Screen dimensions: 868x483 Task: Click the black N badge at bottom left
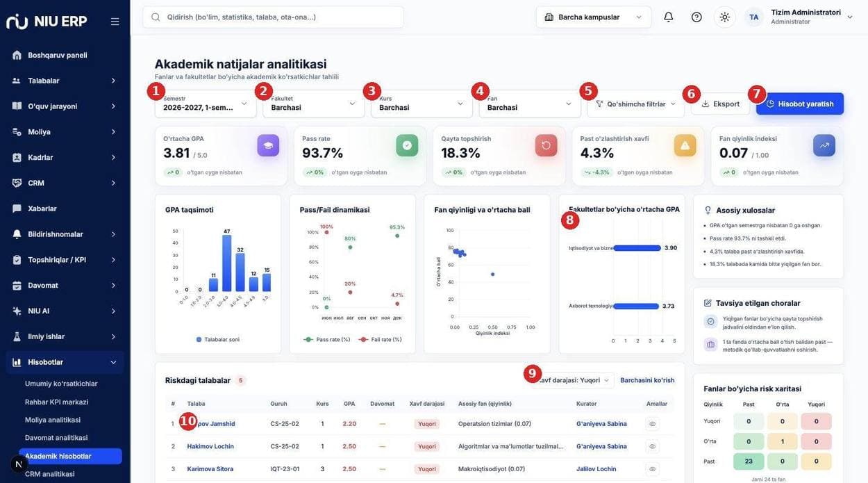19,464
